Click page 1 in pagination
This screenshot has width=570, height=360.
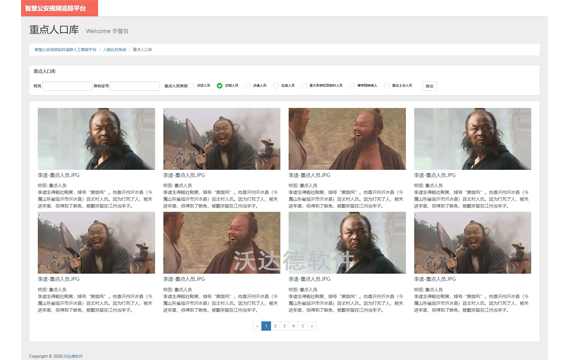coord(266,326)
